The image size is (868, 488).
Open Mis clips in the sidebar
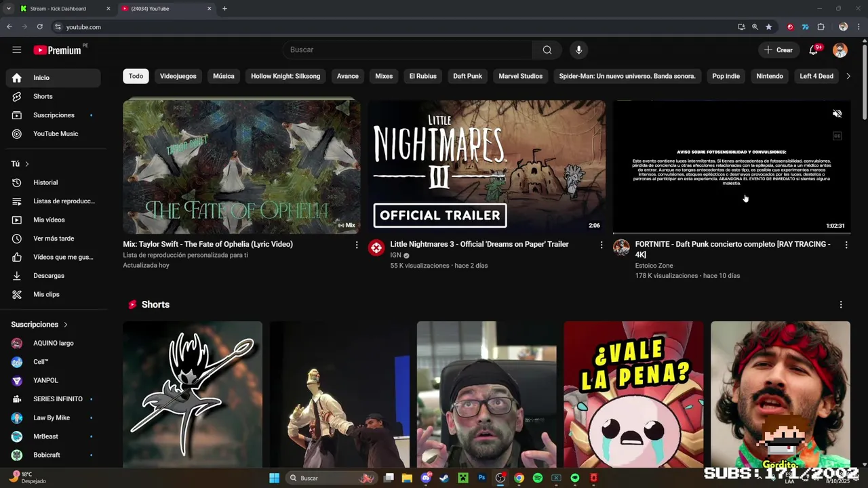(x=54, y=294)
